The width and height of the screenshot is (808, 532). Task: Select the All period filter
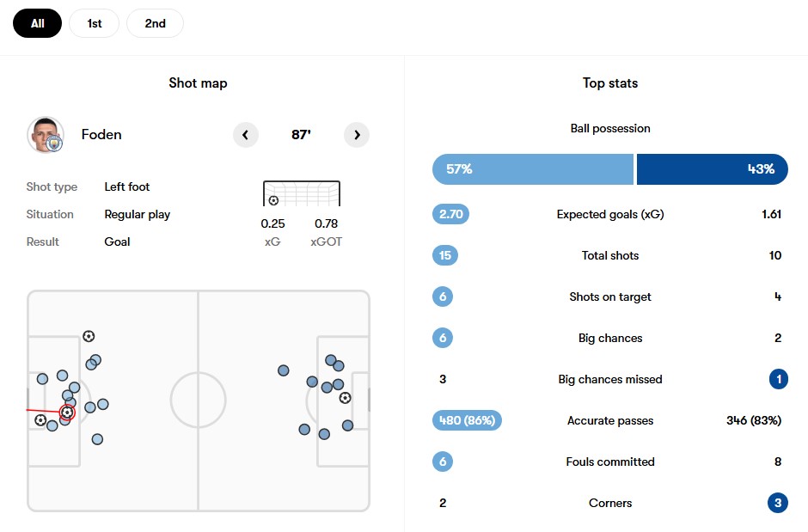point(37,24)
